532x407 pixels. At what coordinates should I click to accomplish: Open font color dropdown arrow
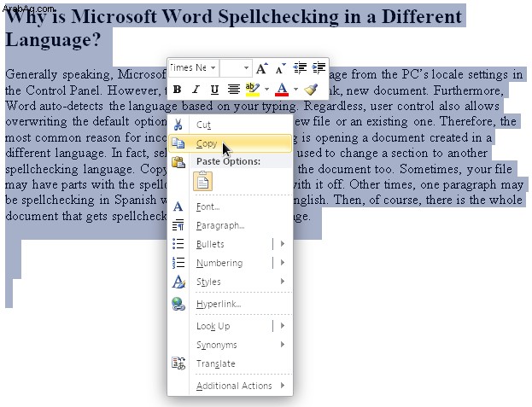[295, 90]
